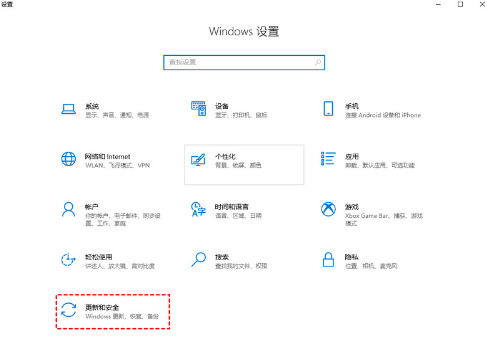Select the 应用 (Apps) title
487x360 pixels.
click(x=352, y=156)
